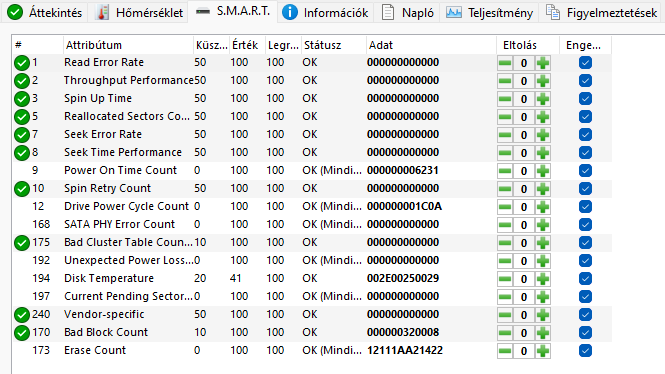Viewport: 665px width, 374px height.
Task: Sort by the Eltolás column header
Action: pyautogui.click(x=528, y=45)
